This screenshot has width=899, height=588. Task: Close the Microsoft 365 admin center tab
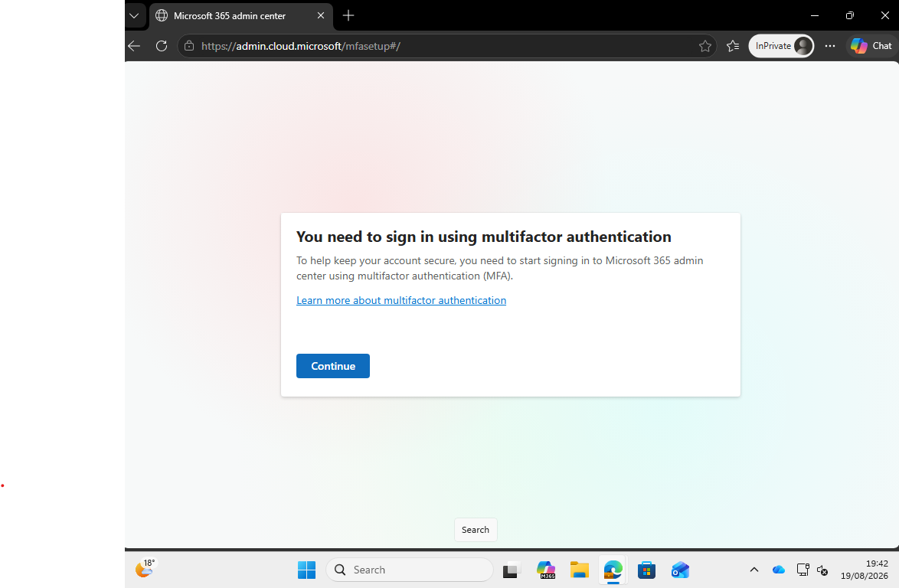321,15
